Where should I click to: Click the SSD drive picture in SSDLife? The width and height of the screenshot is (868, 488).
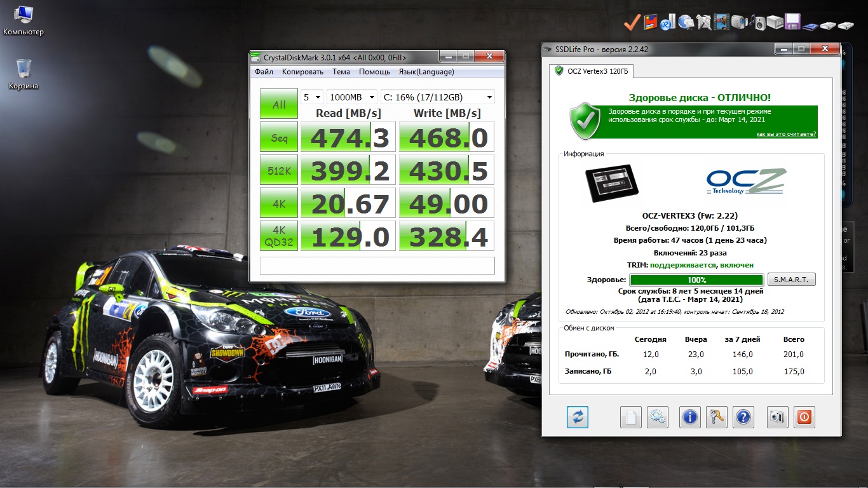(x=611, y=183)
